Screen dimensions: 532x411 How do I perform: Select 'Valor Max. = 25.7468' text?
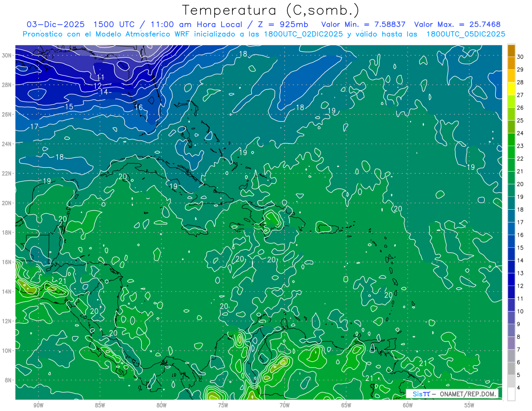click(458, 24)
